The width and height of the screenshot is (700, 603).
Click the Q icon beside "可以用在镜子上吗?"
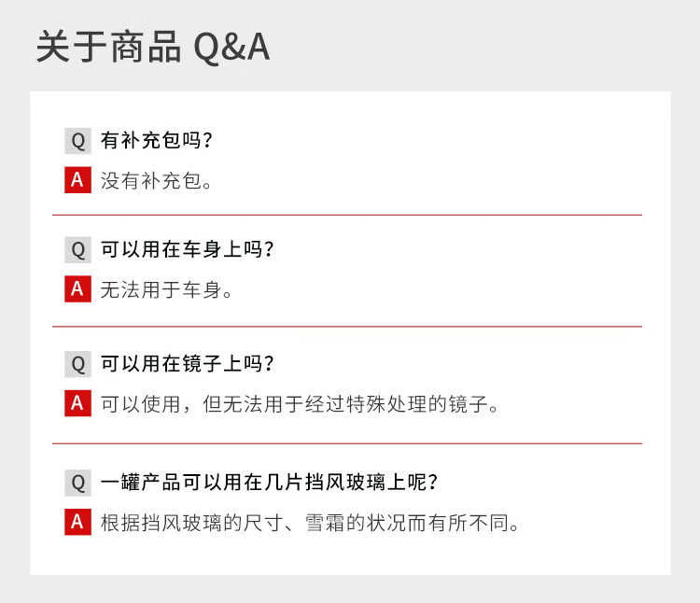coord(77,363)
